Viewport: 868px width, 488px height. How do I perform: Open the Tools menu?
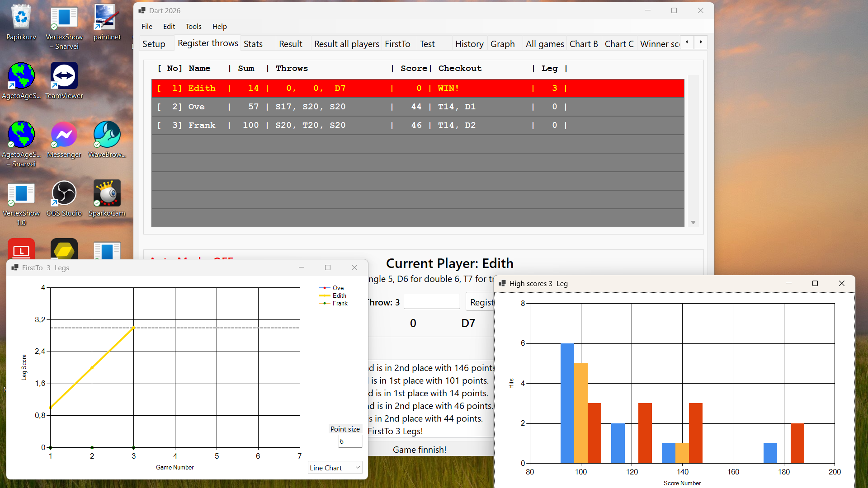click(193, 26)
